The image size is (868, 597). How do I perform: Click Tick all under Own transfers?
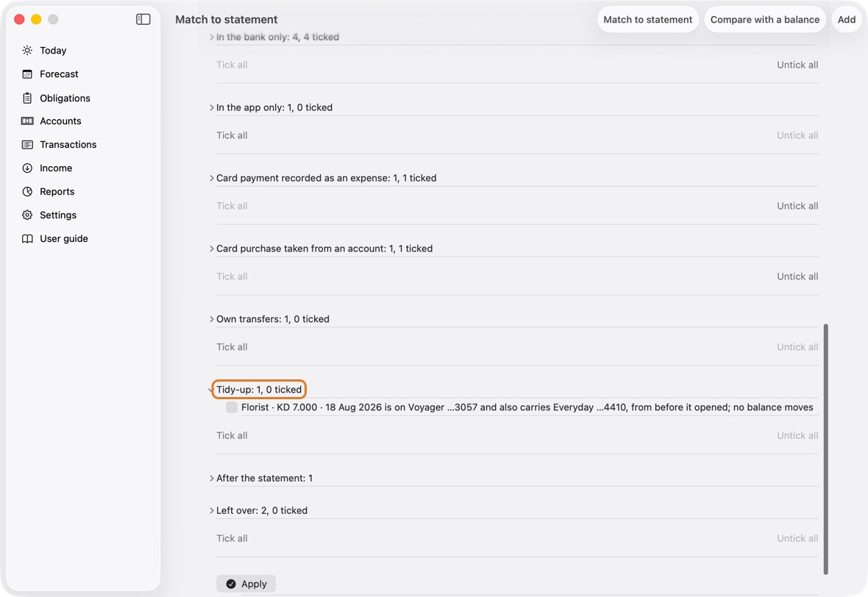(232, 347)
